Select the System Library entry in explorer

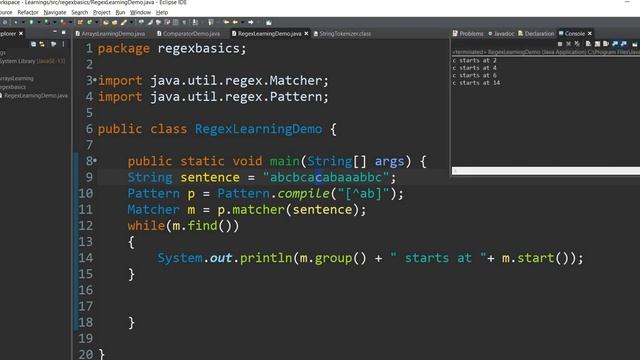point(32,61)
